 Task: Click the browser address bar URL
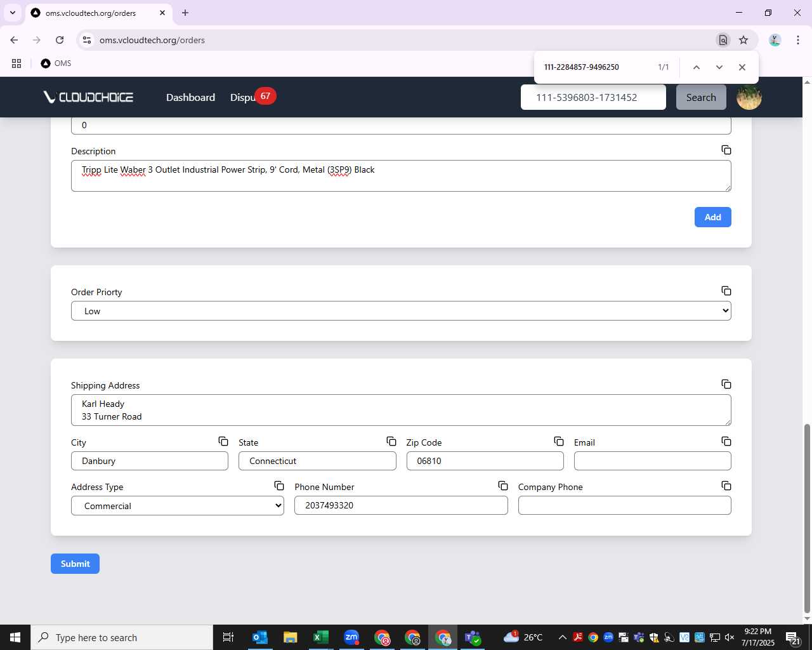tap(152, 40)
